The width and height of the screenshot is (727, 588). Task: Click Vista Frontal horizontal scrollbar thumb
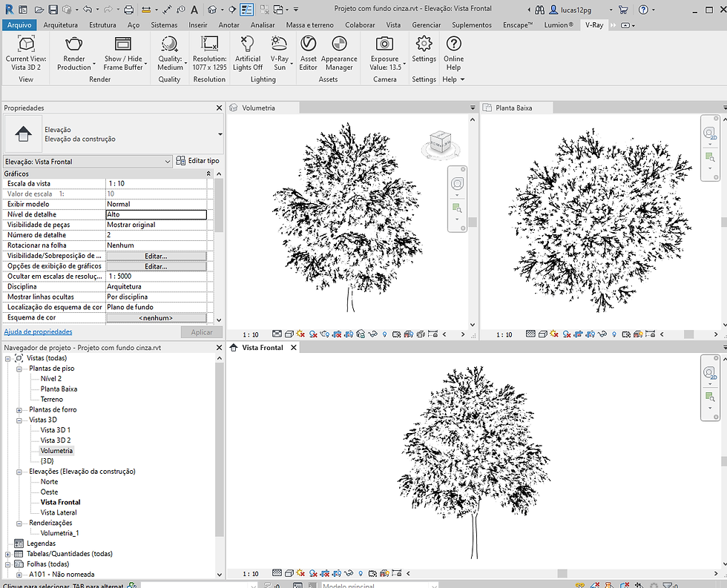click(x=562, y=573)
